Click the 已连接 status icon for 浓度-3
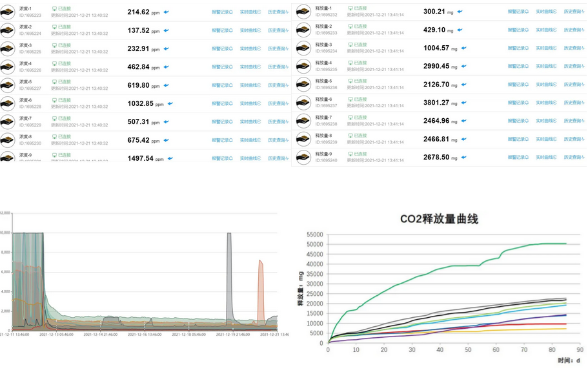The width and height of the screenshot is (588, 374). pos(54,45)
